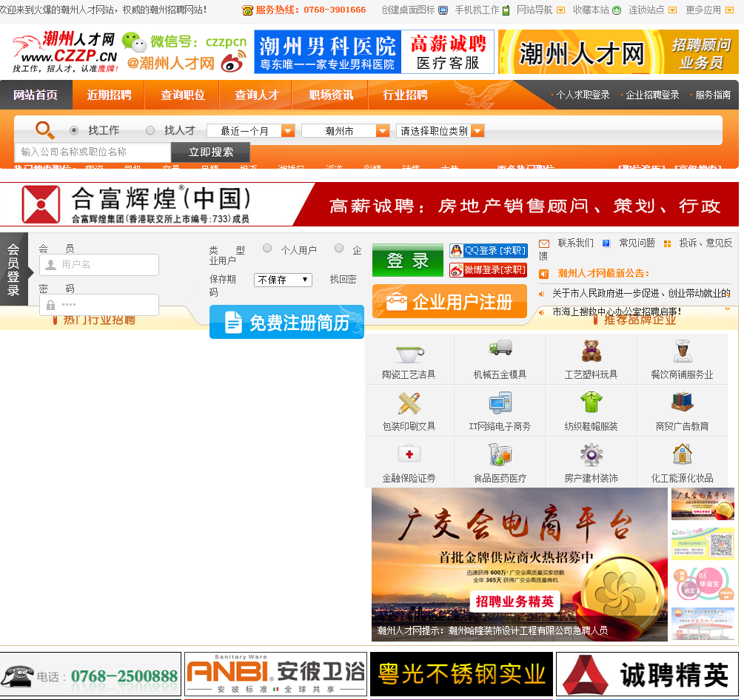The image size is (744, 700).
Task: Click the magnifier search icon
Action: click(x=44, y=130)
